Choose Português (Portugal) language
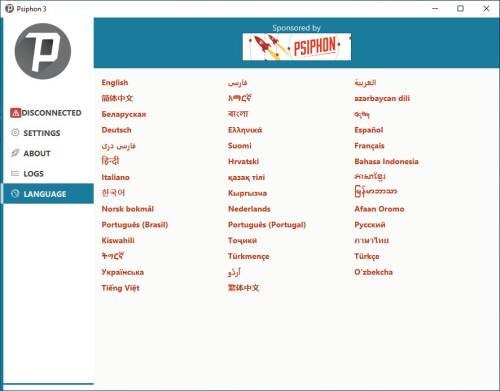This screenshot has width=500, height=391. pyautogui.click(x=267, y=225)
